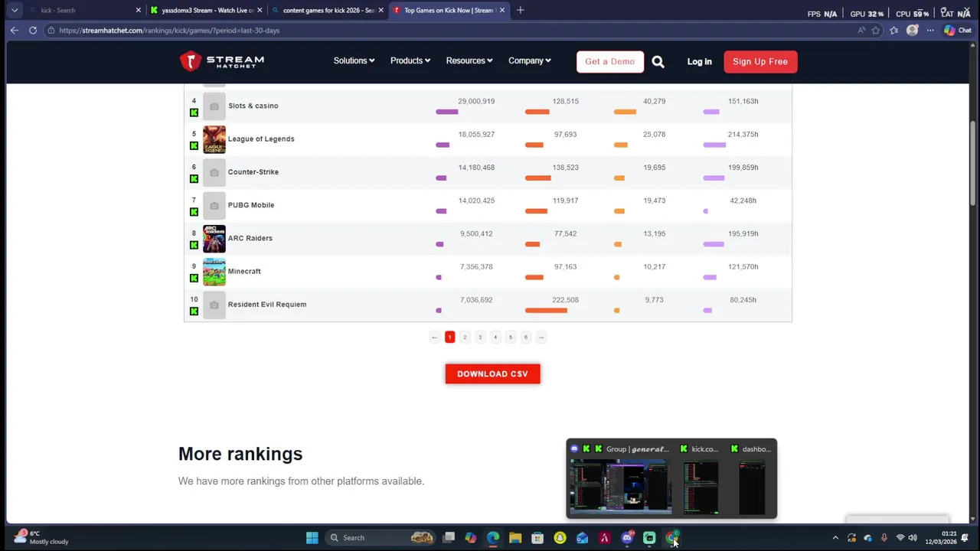Click the Sign Up Free button
Screen dimensions: 980x551
coord(760,62)
